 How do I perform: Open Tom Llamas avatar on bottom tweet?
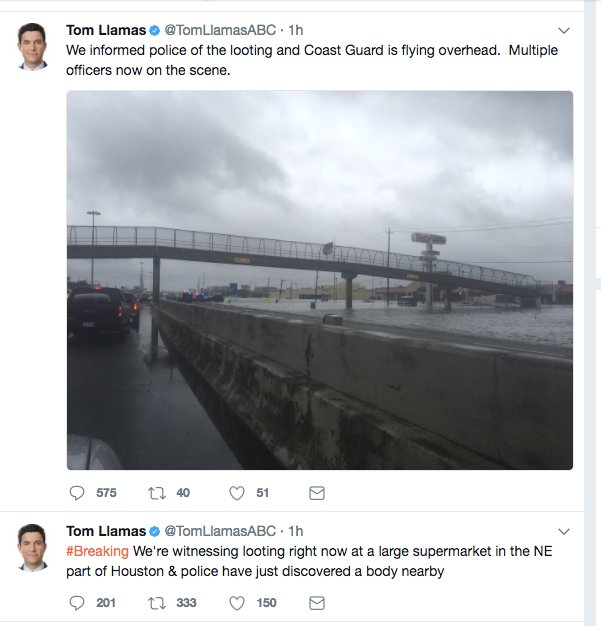point(33,547)
